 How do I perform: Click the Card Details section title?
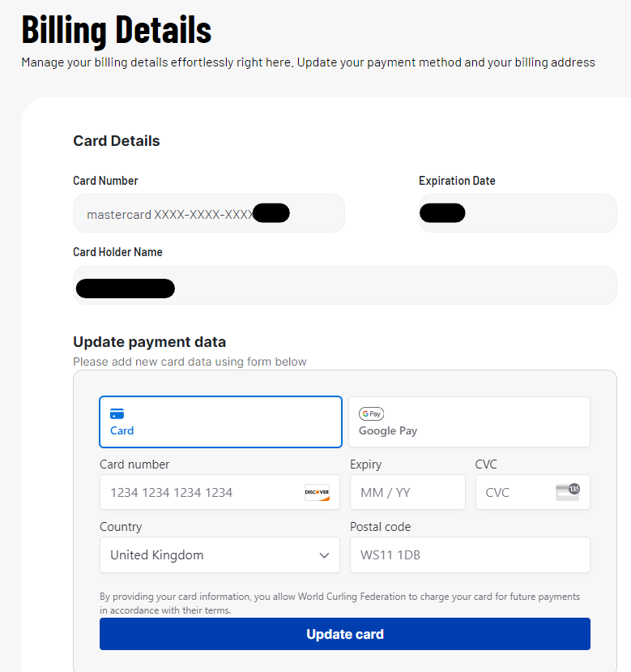pyautogui.click(x=117, y=141)
